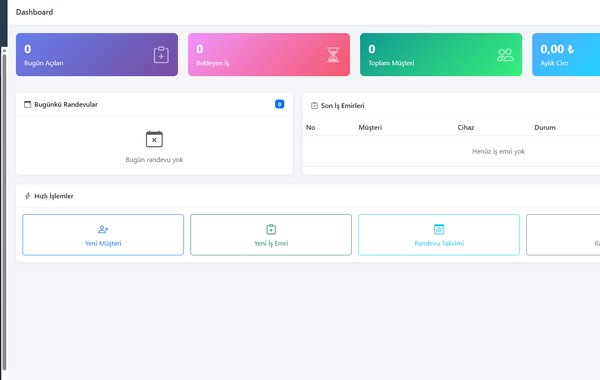Click the Müşteri column header

coord(370,127)
